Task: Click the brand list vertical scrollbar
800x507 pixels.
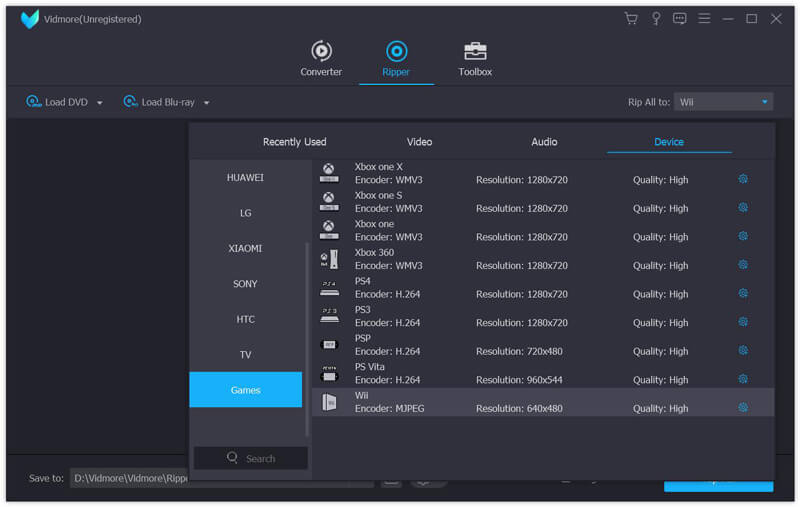Action: pos(307,340)
